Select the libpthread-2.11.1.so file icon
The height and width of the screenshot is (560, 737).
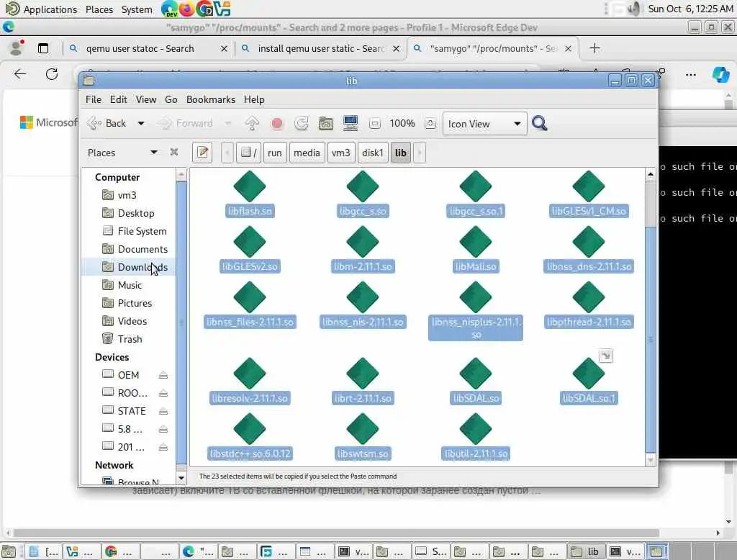tap(589, 297)
